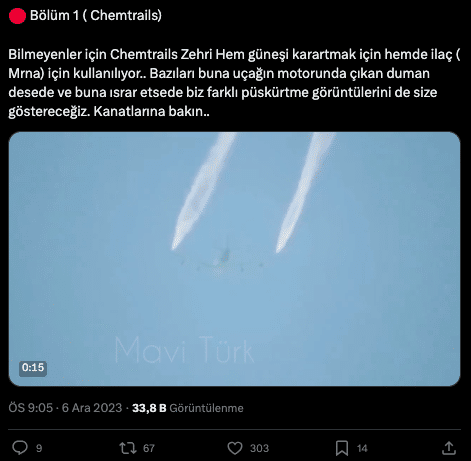Like the tweet with the heart icon
Viewport: 471px width, 461px height.
click(x=235, y=448)
